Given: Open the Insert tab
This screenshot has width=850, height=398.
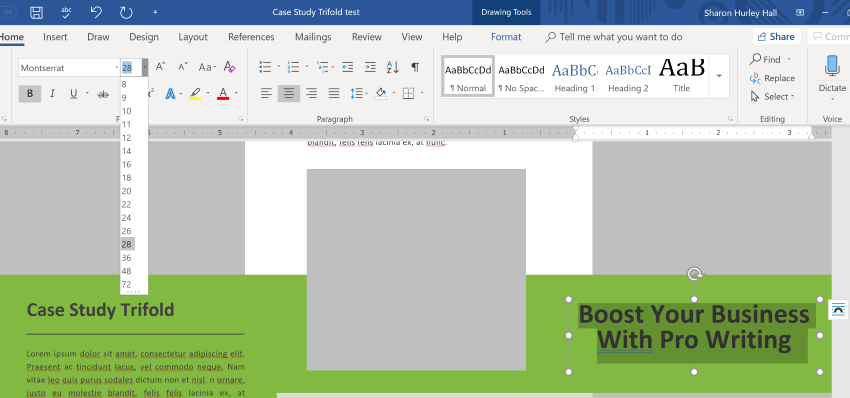Looking at the screenshot, I should 55,37.
